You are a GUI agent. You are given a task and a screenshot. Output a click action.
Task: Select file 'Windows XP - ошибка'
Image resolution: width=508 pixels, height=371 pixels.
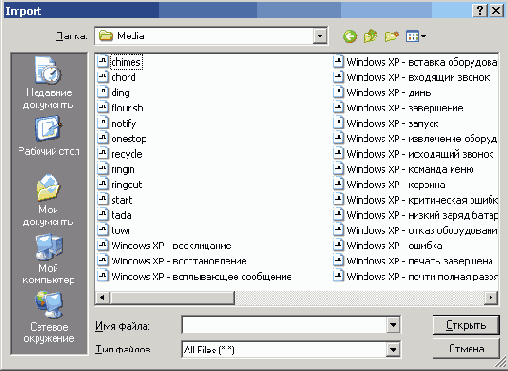[x=388, y=246]
